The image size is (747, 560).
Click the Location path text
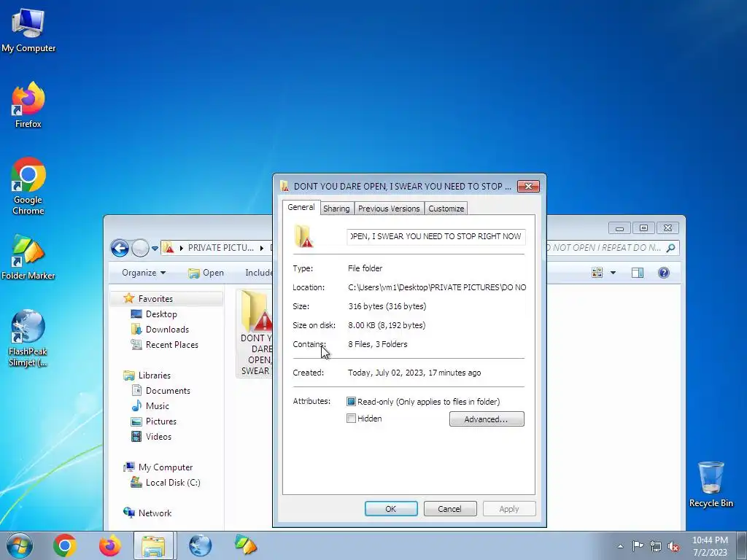coord(437,287)
